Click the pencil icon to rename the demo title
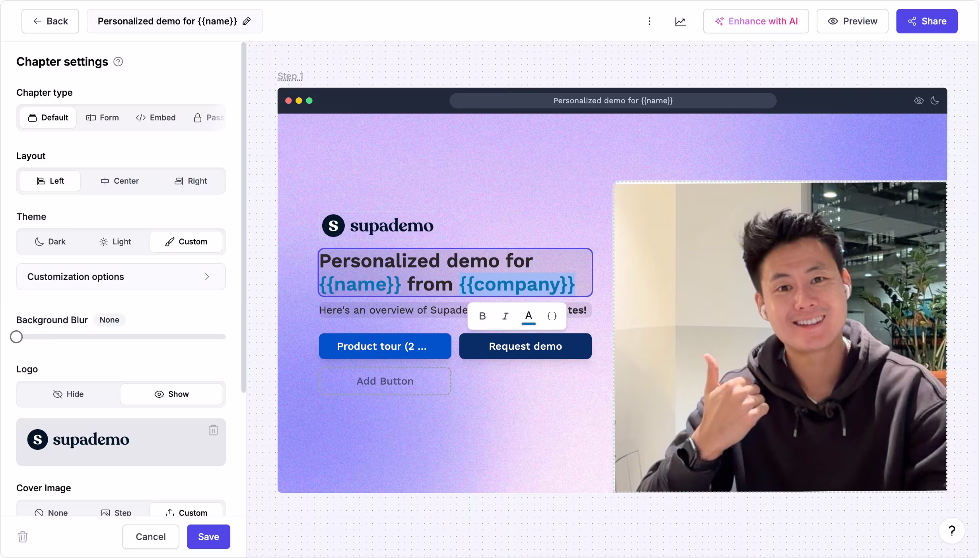980x558 pixels. coord(247,21)
